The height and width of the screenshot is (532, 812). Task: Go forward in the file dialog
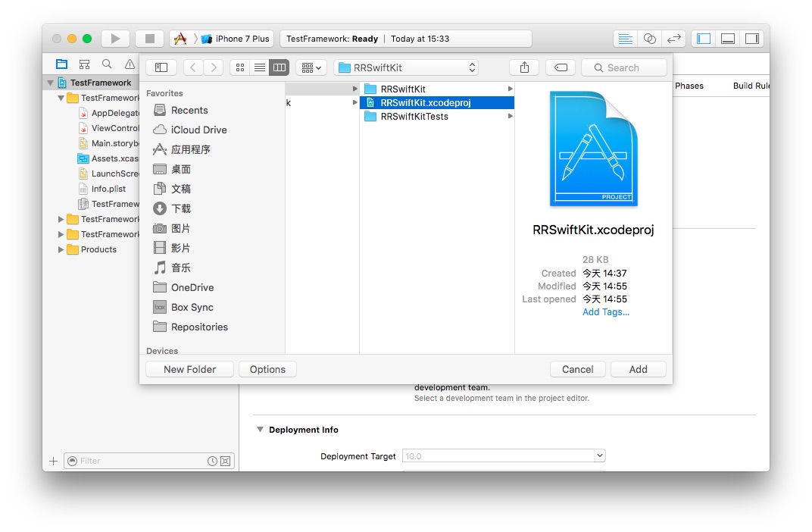tap(214, 68)
